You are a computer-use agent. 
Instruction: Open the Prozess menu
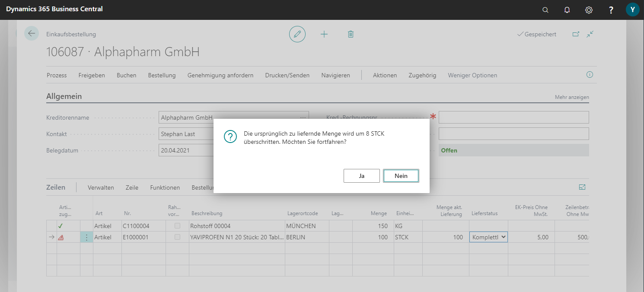57,75
